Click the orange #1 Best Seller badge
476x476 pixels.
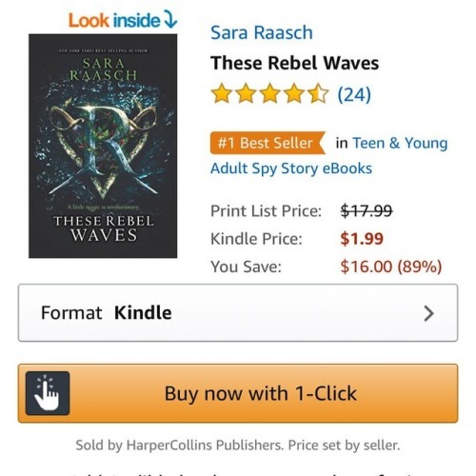click(x=268, y=143)
